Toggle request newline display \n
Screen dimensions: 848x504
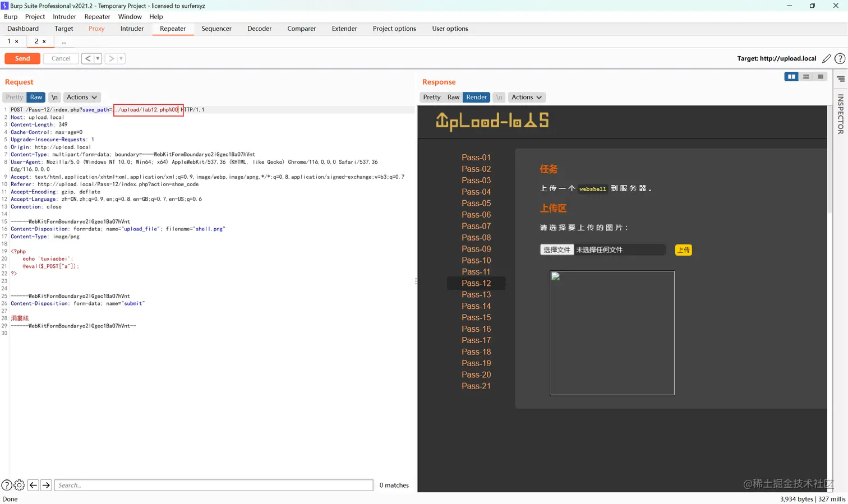pyautogui.click(x=54, y=97)
